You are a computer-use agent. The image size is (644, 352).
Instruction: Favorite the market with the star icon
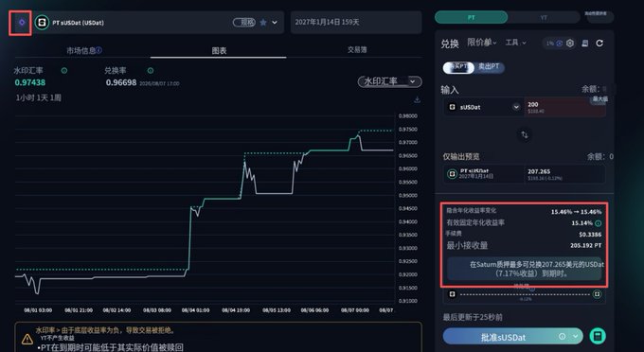[x=263, y=23]
